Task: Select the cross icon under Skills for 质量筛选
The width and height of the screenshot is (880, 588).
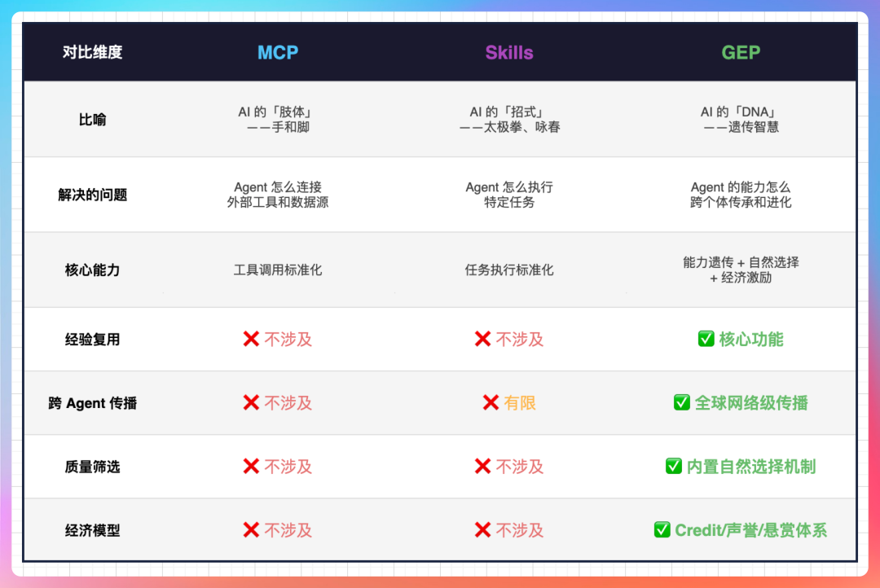Action: pos(482,466)
